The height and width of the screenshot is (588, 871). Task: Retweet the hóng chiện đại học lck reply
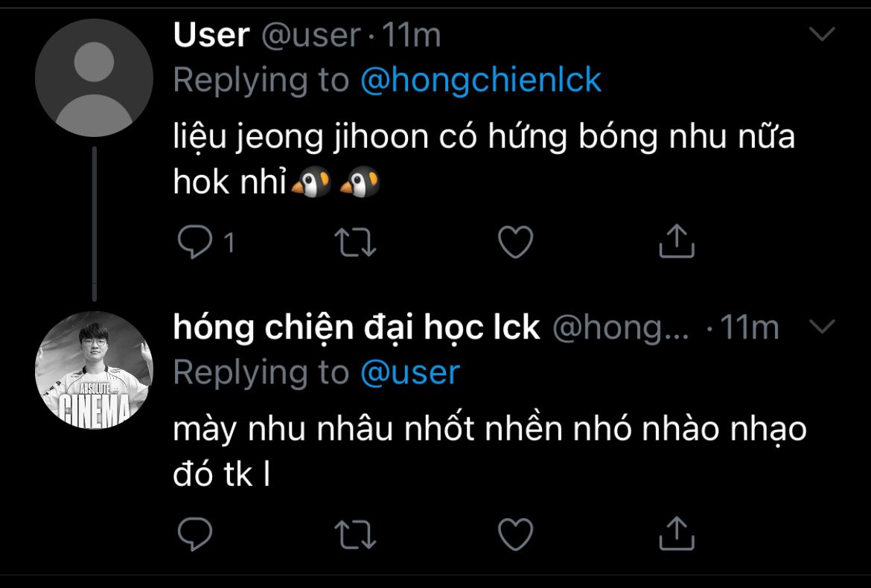click(x=356, y=534)
